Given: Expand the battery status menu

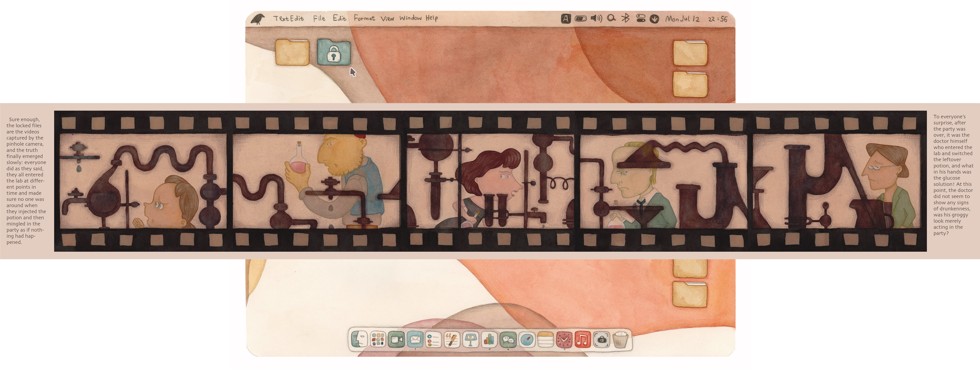Looking at the screenshot, I should [581, 18].
